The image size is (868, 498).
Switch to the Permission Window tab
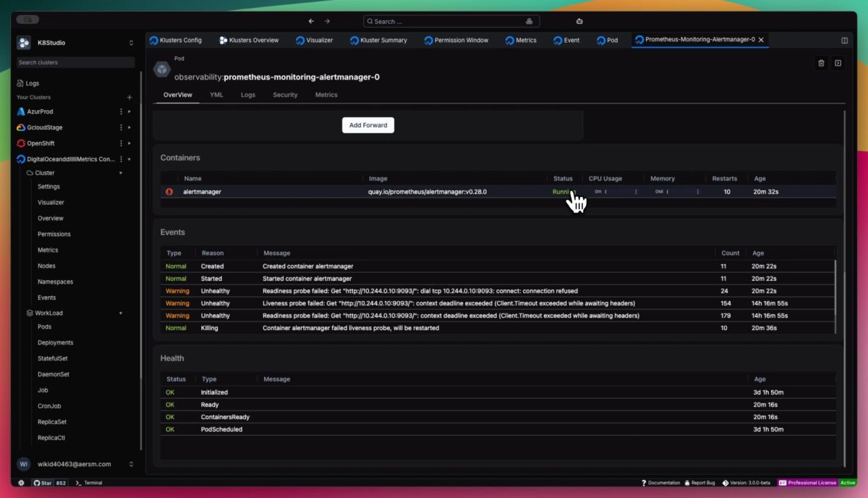[456, 41]
